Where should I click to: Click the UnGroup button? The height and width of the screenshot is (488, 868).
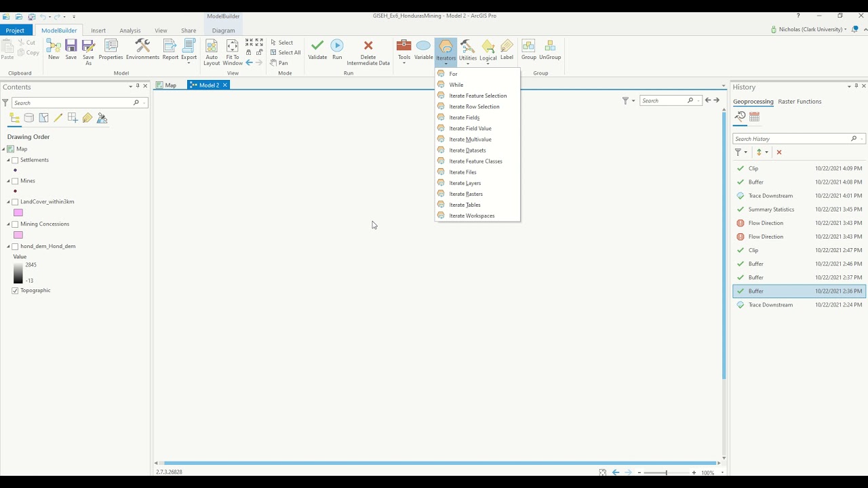(550, 49)
